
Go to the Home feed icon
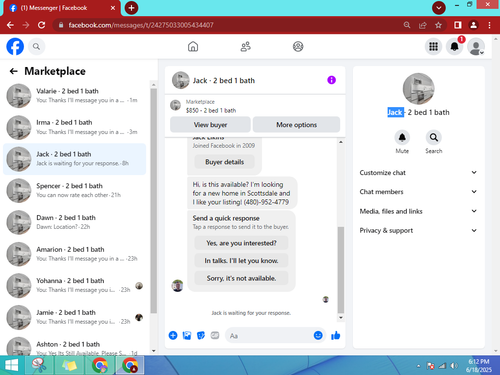click(x=193, y=47)
